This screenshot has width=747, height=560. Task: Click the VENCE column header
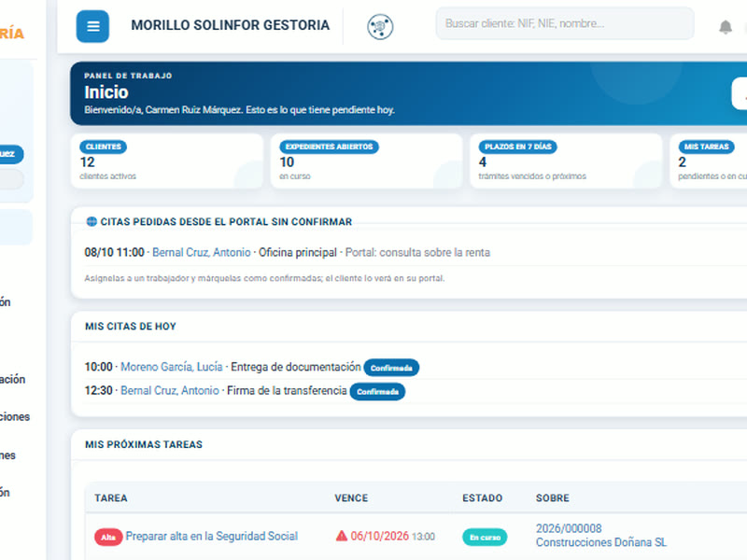tap(351, 498)
